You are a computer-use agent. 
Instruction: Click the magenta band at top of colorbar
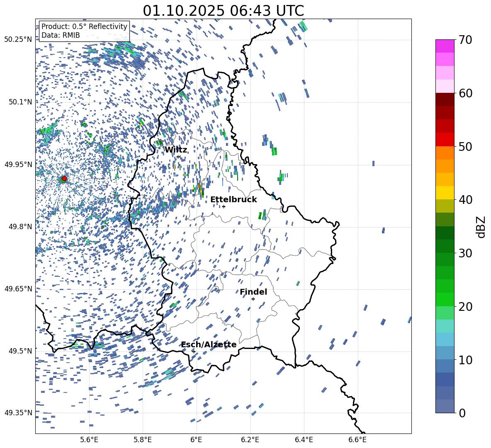(445, 46)
